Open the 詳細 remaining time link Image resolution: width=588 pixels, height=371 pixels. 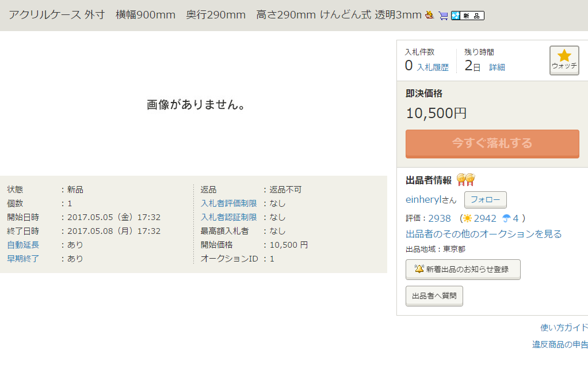click(x=497, y=67)
